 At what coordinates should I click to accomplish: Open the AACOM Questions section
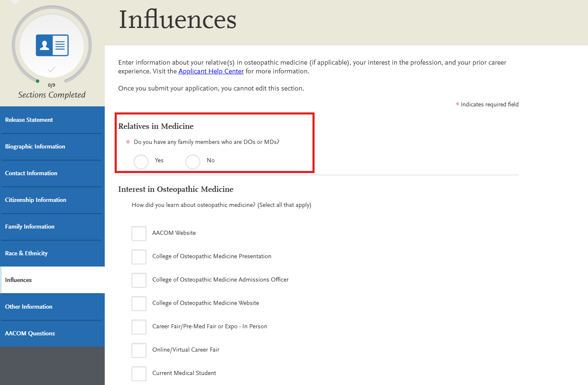[30, 333]
